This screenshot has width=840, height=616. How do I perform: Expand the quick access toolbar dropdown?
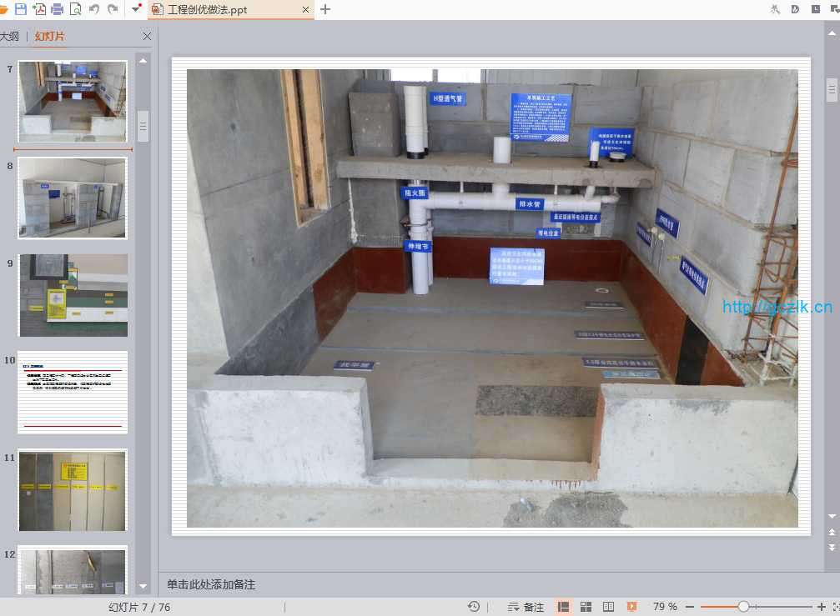pyautogui.click(x=136, y=9)
